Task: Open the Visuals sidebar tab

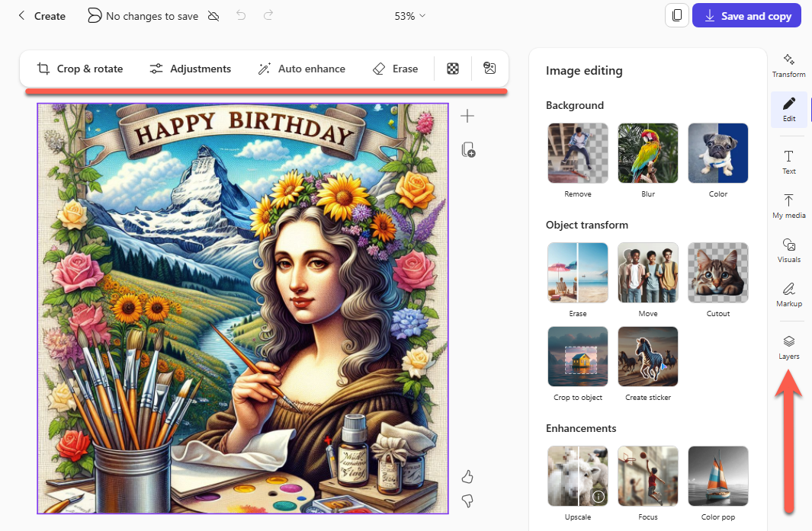Action: coord(788,251)
